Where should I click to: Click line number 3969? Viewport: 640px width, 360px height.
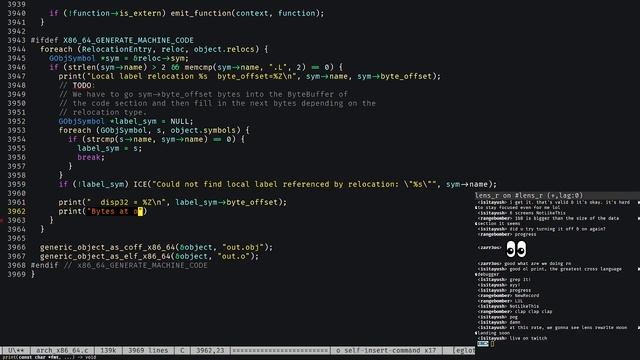(16, 274)
